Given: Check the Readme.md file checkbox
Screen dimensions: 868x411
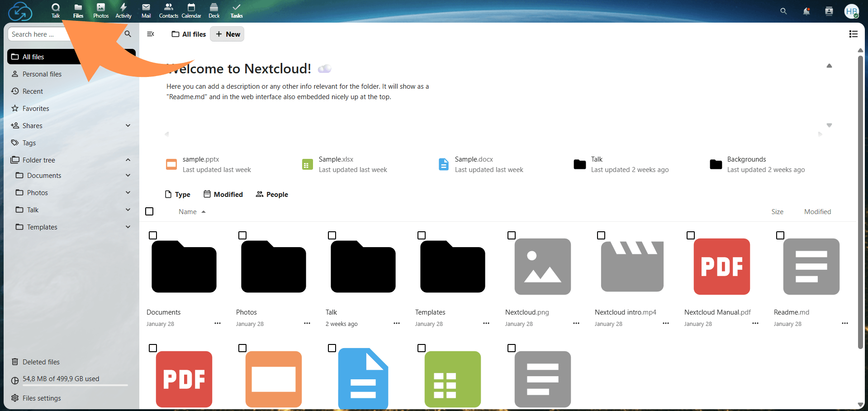Looking at the screenshot, I should tap(780, 235).
